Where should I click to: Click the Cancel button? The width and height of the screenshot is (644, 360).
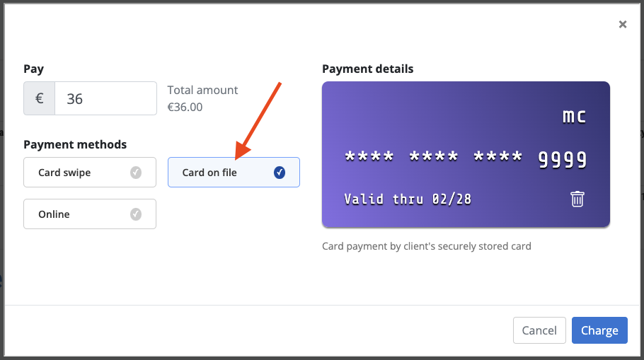tap(539, 330)
